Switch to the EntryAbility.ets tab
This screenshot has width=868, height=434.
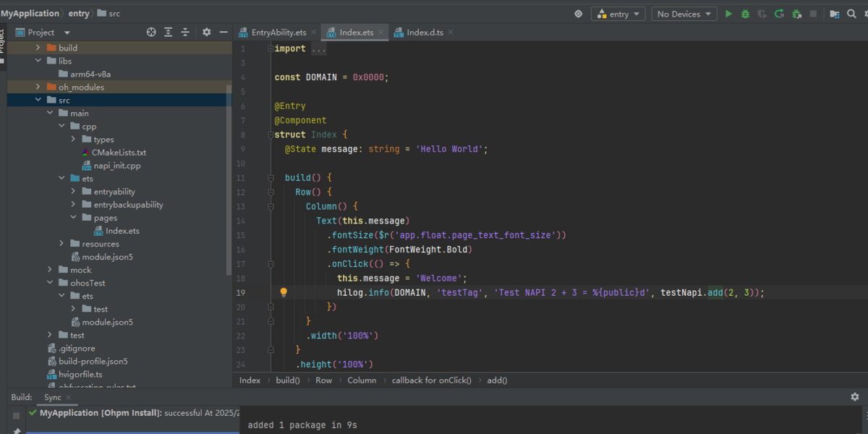[x=277, y=33]
